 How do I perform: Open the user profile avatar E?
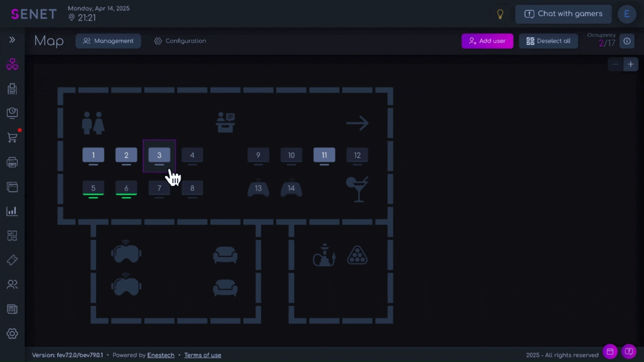pyautogui.click(x=627, y=14)
